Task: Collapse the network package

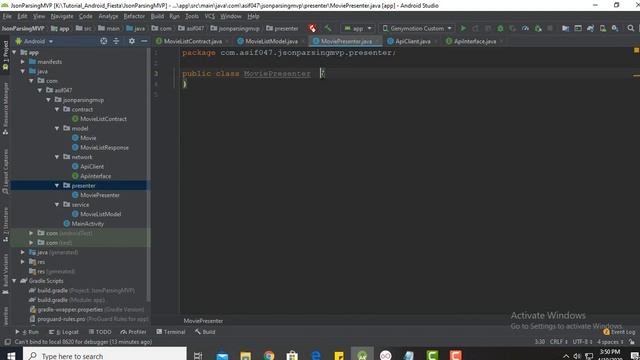Action: coord(57,157)
